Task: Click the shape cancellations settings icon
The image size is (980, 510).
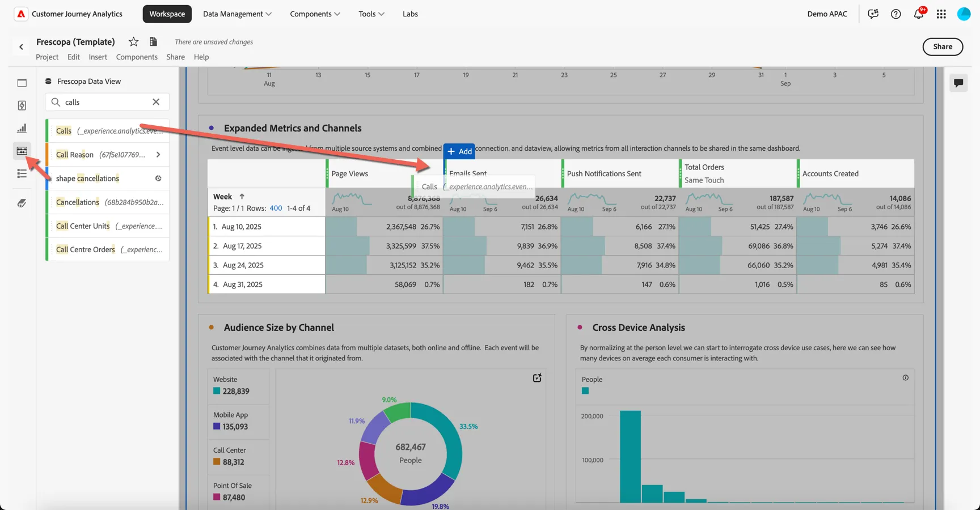Action: tap(158, 178)
